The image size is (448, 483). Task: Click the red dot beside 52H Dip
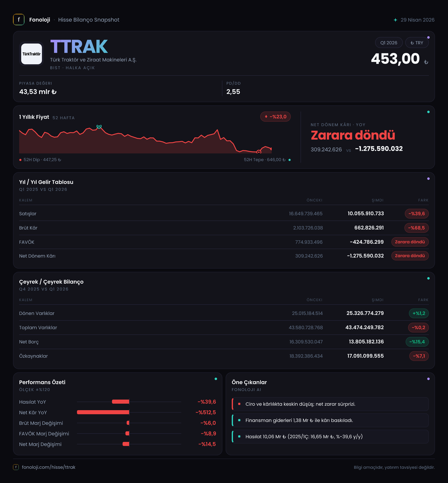(x=20, y=160)
